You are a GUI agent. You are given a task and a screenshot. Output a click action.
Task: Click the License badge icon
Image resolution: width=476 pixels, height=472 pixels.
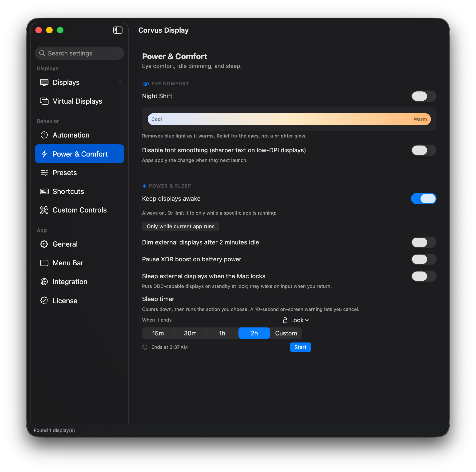pyautogui.click(x=44, y=301)
